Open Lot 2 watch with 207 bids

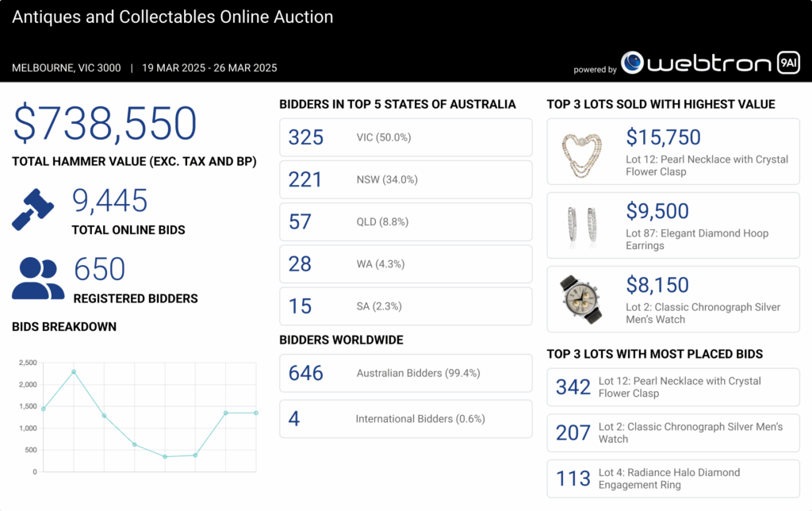[x=672, y=432]
